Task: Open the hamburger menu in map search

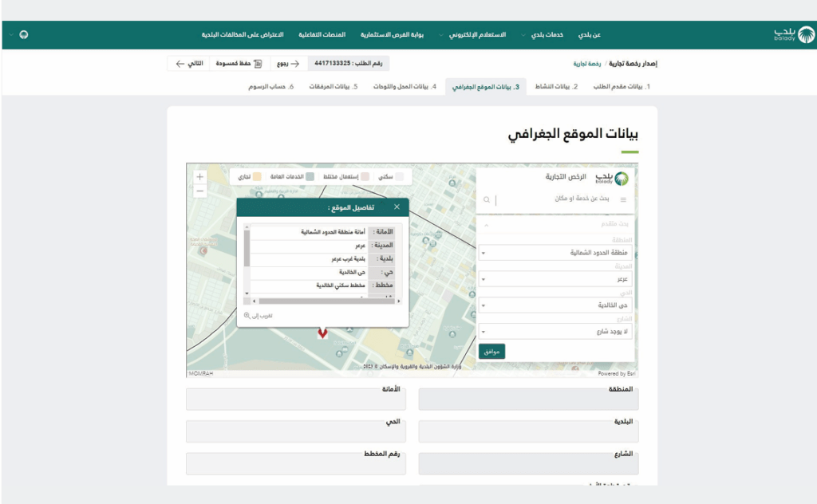Action: (x=623, y=200)
